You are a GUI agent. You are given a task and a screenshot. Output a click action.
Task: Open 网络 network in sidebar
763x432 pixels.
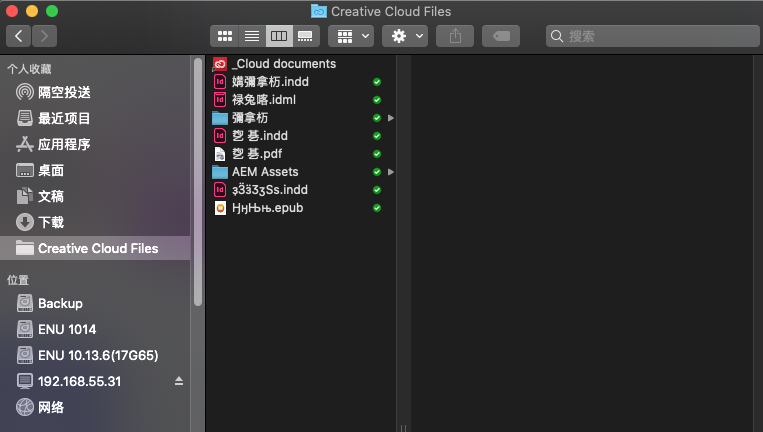[95, 408]
